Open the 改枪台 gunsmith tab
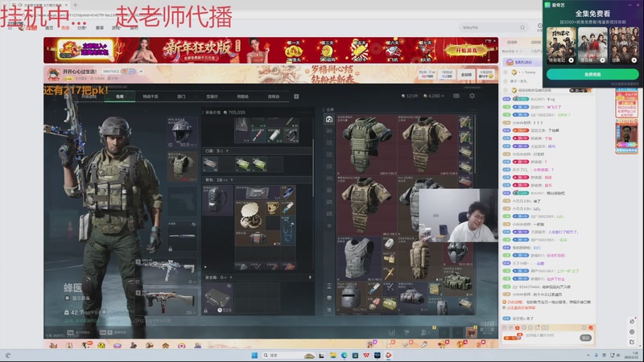The width and height of the screenshot is (644, 362). [274, 97]
